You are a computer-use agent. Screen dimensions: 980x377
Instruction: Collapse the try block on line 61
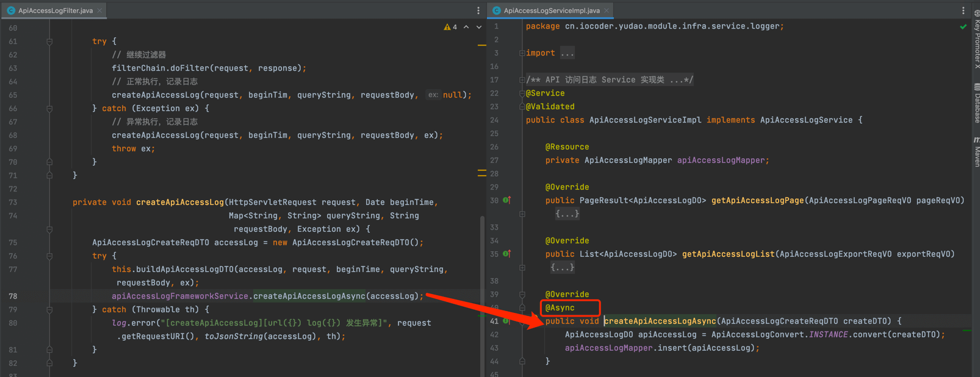point(49,41)
